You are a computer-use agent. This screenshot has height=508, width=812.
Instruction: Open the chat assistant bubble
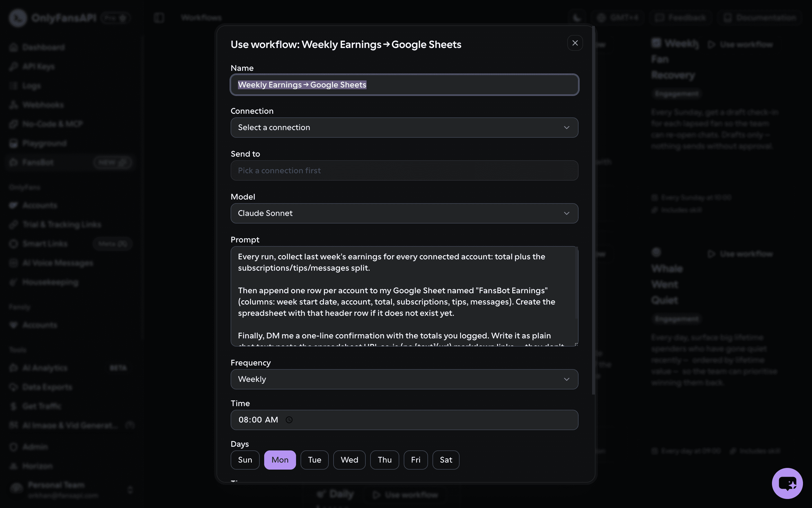pos(787,483)
